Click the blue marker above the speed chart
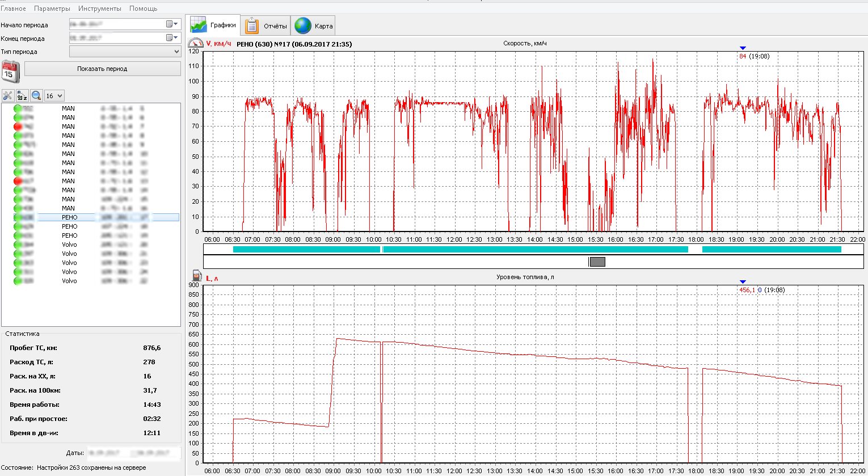Screen dimensions: 868x476 [743, 48]
